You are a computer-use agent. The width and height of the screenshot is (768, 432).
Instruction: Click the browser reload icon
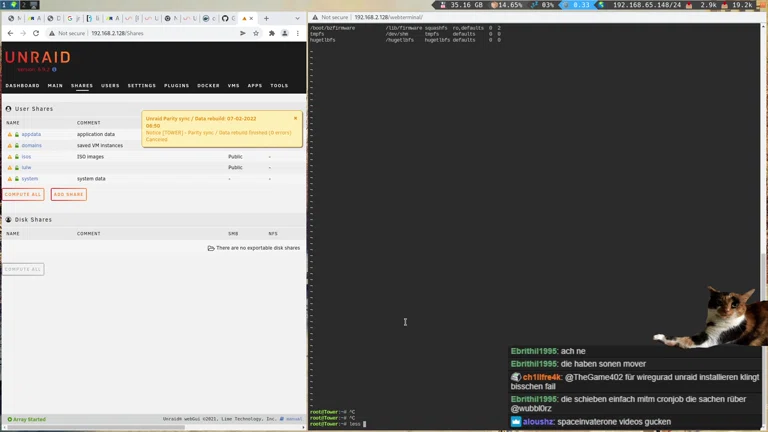(x=36, y=33)
